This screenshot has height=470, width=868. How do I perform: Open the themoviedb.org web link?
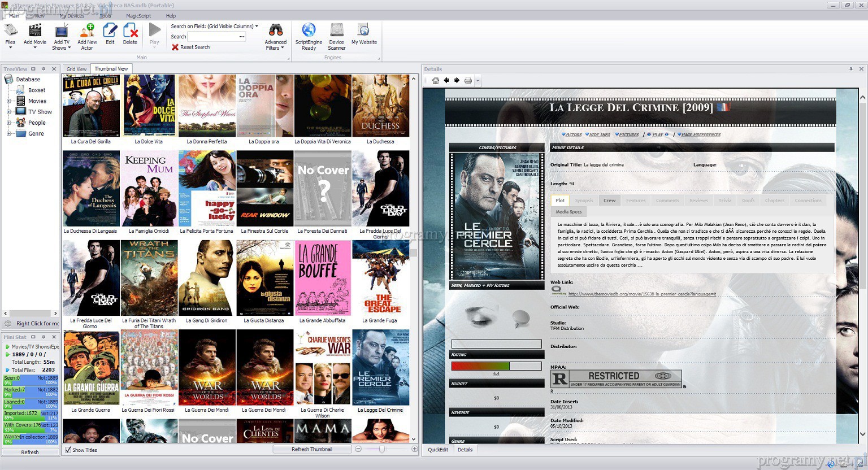[x=642, y=294]
